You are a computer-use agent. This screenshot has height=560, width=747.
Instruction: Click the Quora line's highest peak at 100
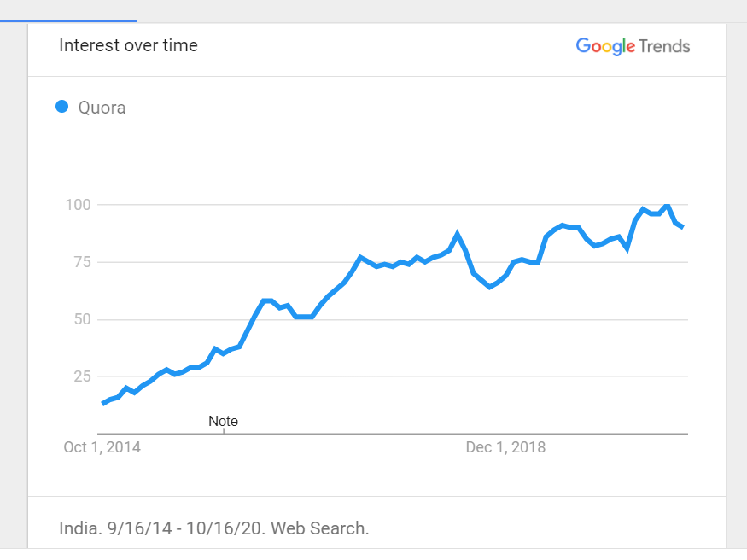point(667,205)
